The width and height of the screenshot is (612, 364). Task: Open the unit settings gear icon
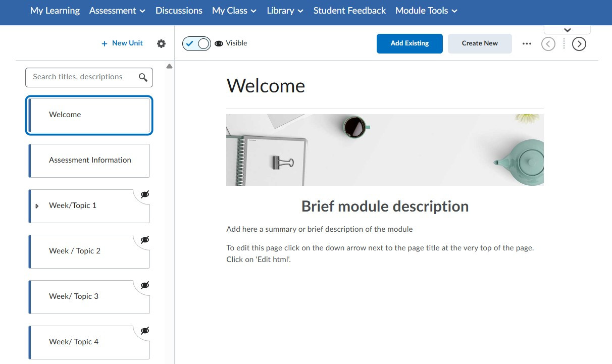click(161, 44)
